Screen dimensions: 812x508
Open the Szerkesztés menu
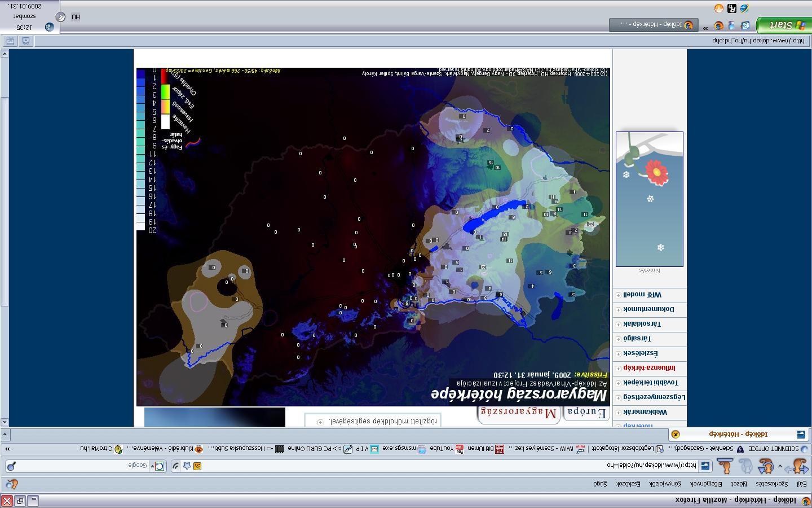[x=771, y=484]
